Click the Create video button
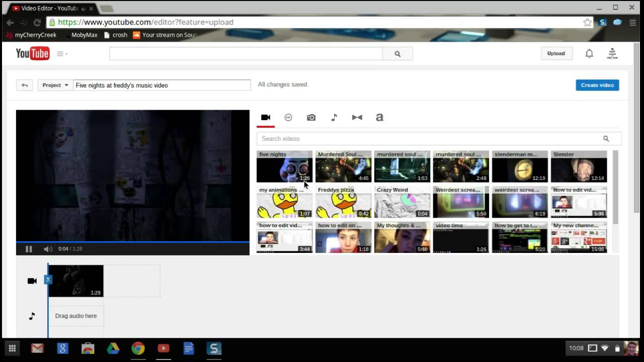 tap(597, 85)
